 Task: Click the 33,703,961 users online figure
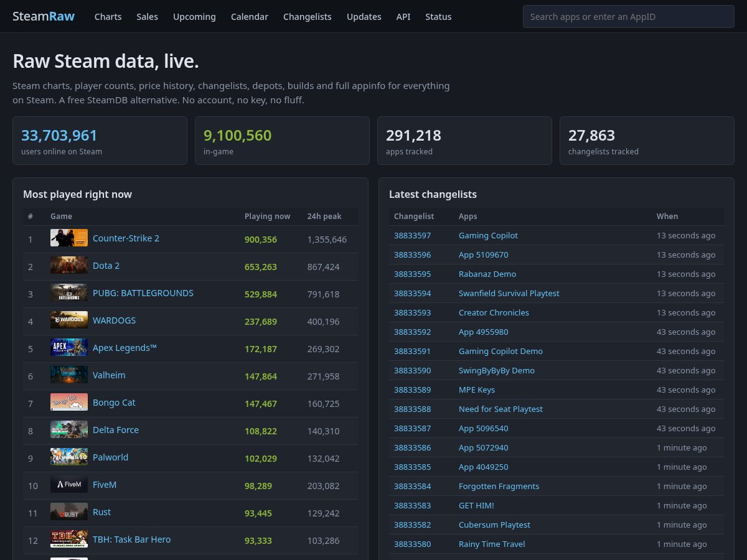click(x=59, y=136)
